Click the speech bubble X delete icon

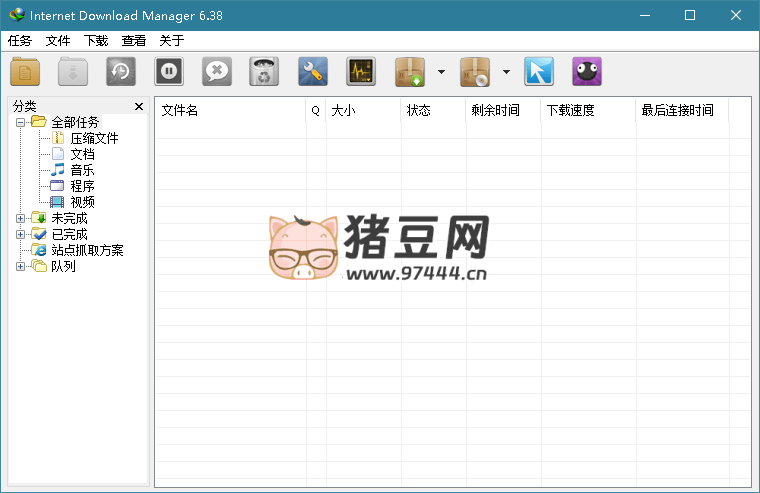pos(217,72)
